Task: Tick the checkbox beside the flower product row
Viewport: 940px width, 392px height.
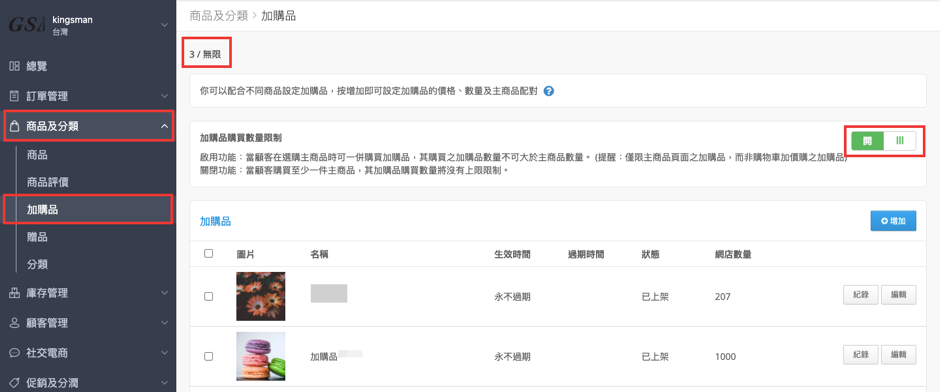Action: (209, 296)
